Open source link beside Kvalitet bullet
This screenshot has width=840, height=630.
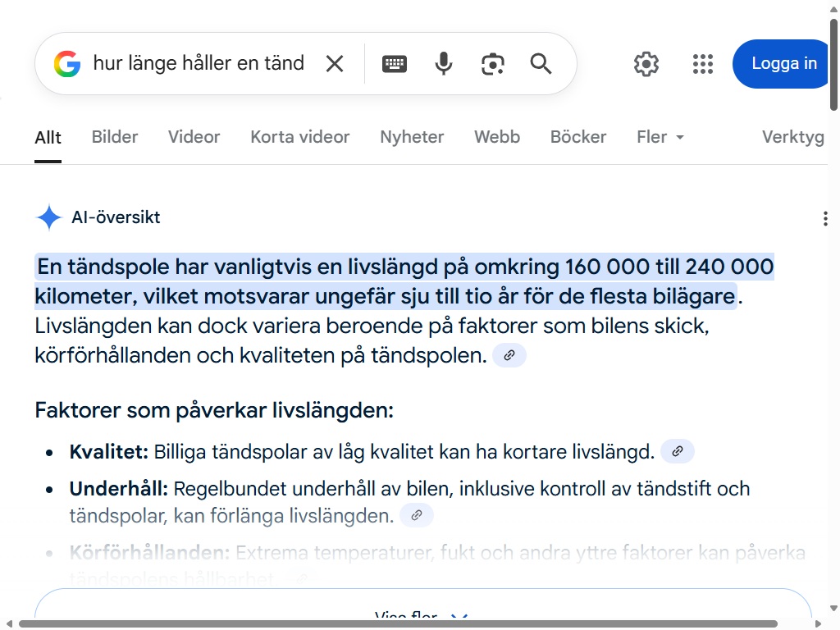pyautogui.click(x=678, y=452)
